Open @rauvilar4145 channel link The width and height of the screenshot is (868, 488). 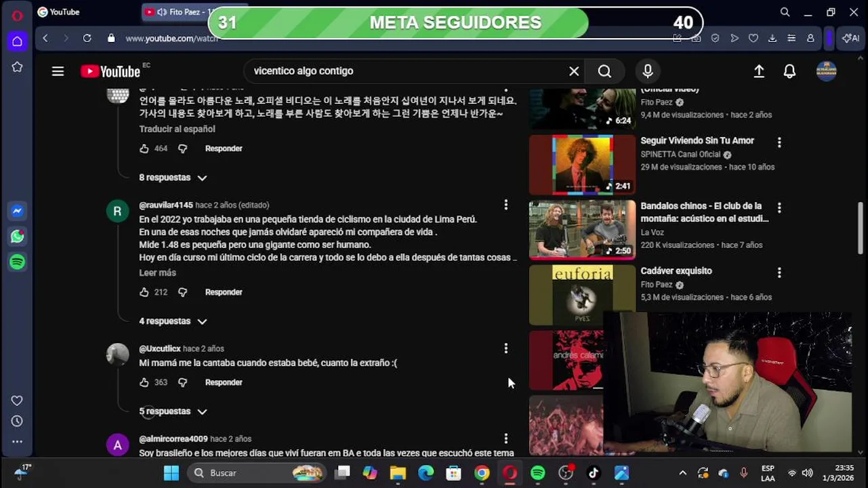click(166, 205)
